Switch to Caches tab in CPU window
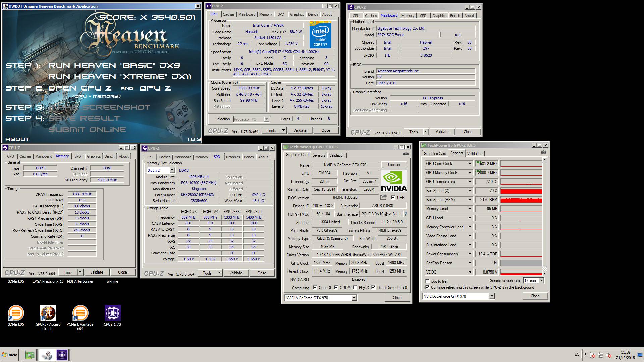The image size is (644, 362). point(229,14)
